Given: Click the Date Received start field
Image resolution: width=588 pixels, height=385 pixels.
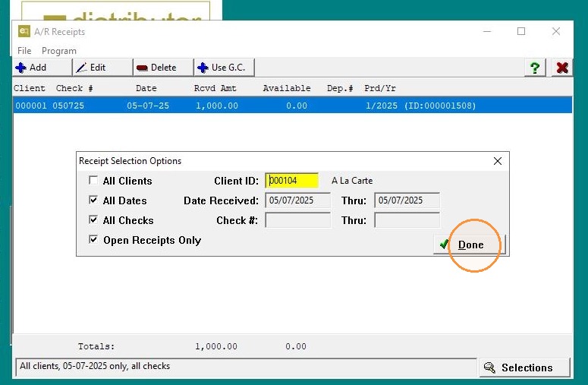Looking at the screenshot, I should click(x=297, y=200).
